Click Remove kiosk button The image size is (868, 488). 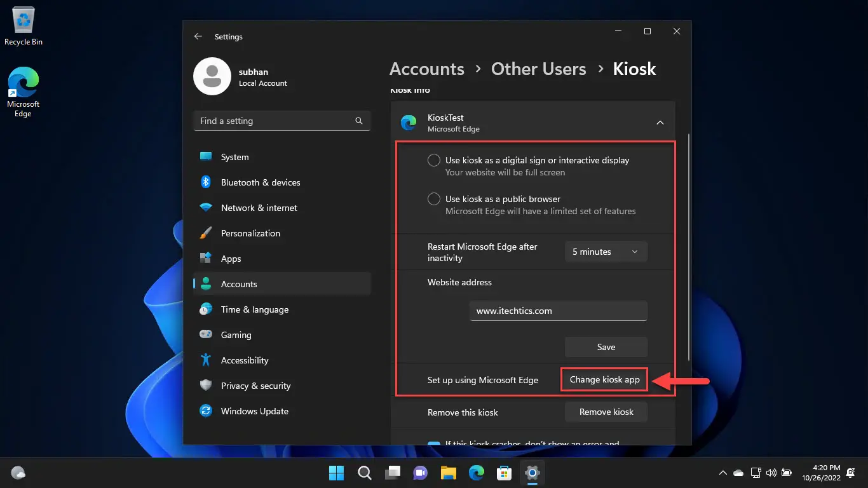(x=606, y=412)
